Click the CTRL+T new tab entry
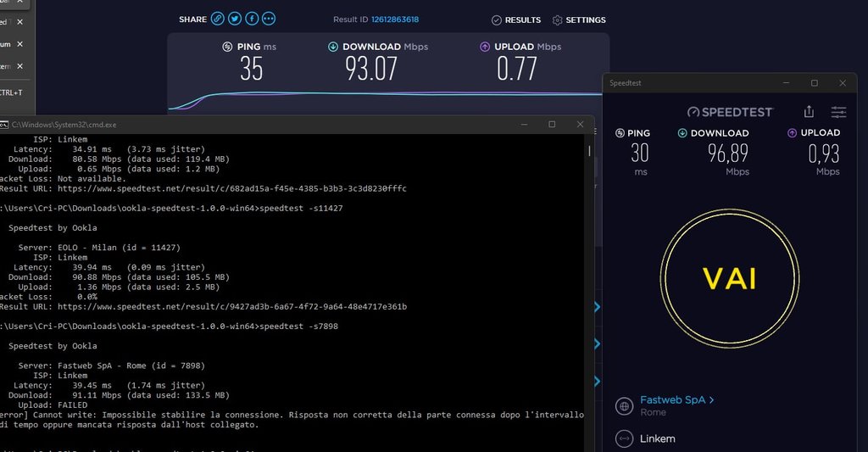The image size is (868, 452). (x=11, y=92)
